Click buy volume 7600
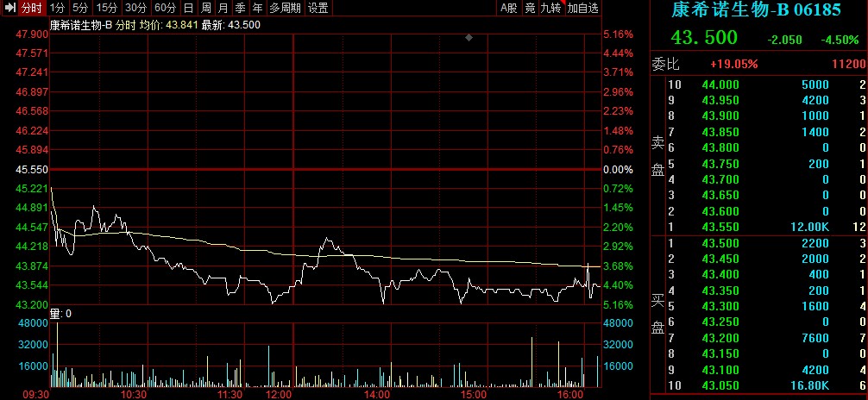 tap(815, 338)
